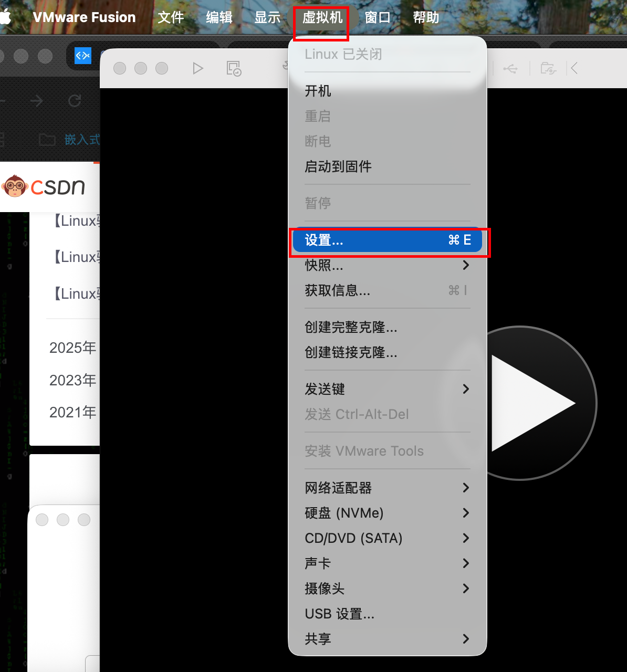Image resolution: width=627 pixels, height=672 pixels.
Task: Open the 编辑 menu
Action: coord(219,17)
